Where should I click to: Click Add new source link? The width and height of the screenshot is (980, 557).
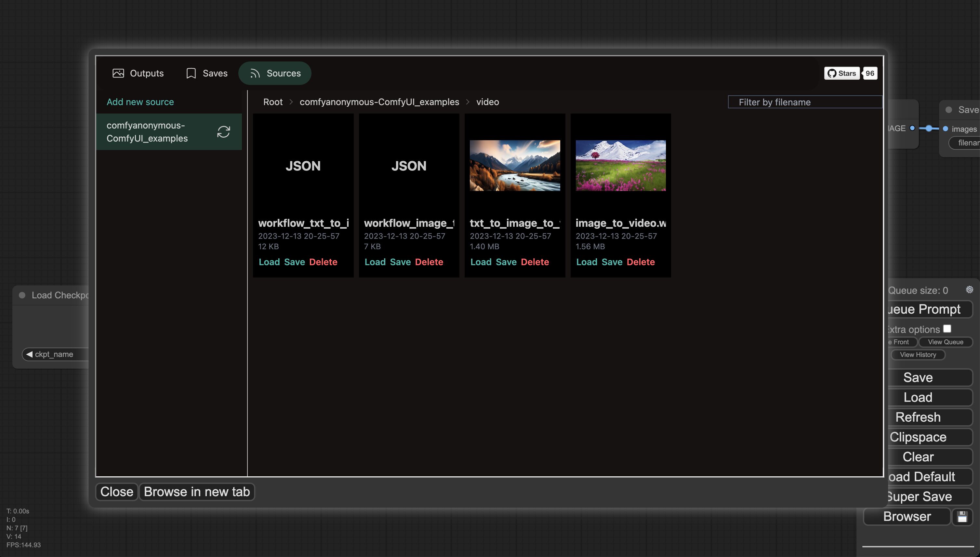pos(140,102)
